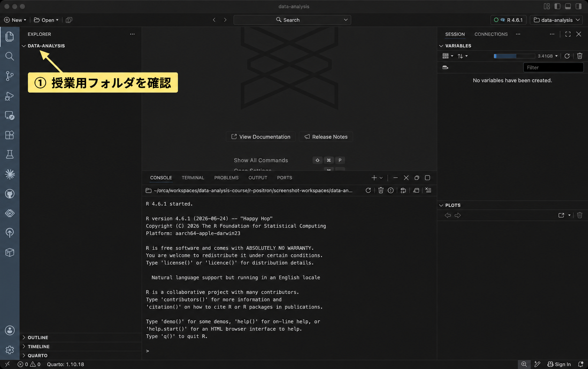Viewport: 588px width, 369px height.
Task: Clear the console output icon
Action: coord(428,190)
